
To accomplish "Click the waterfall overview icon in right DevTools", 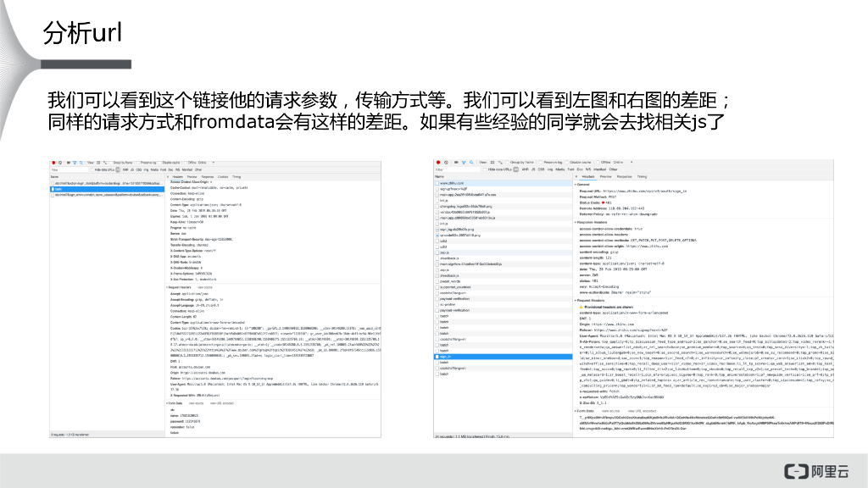I will pos(500,163).
